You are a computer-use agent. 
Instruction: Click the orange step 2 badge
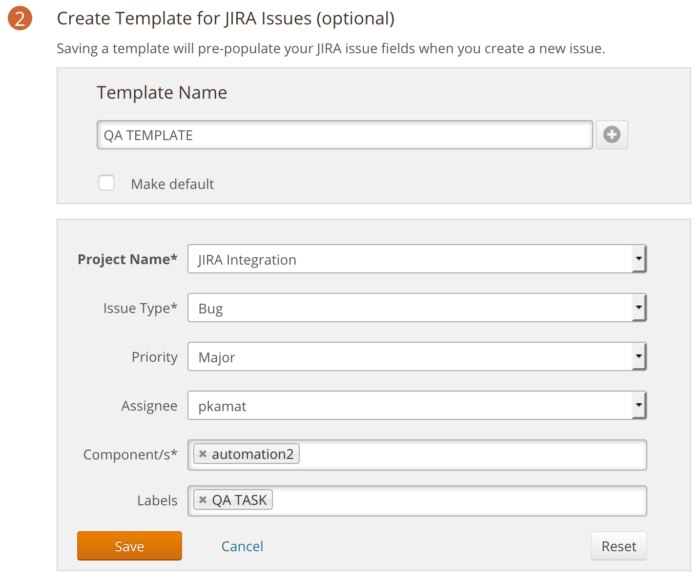click(22, 20)
